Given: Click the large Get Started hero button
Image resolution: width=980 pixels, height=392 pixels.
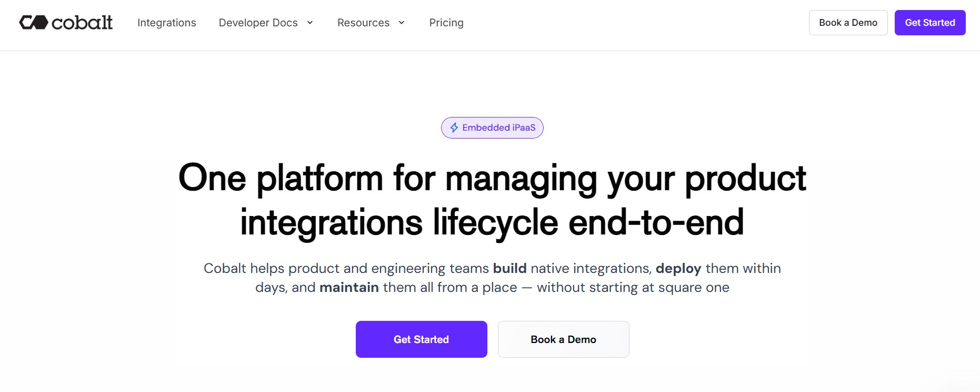Looking at the screenshot, I should tap(422, 339).
